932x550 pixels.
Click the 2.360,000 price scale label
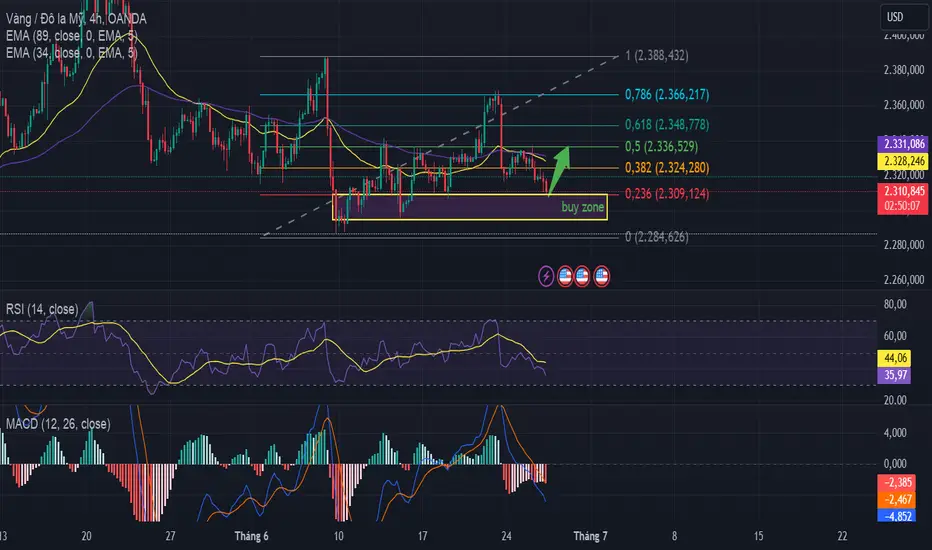pyautogui.click(x=903, y=105)
